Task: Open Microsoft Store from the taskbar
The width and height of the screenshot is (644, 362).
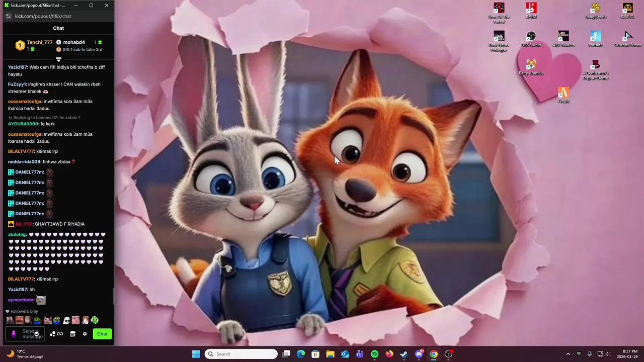Action: [315, 354]
